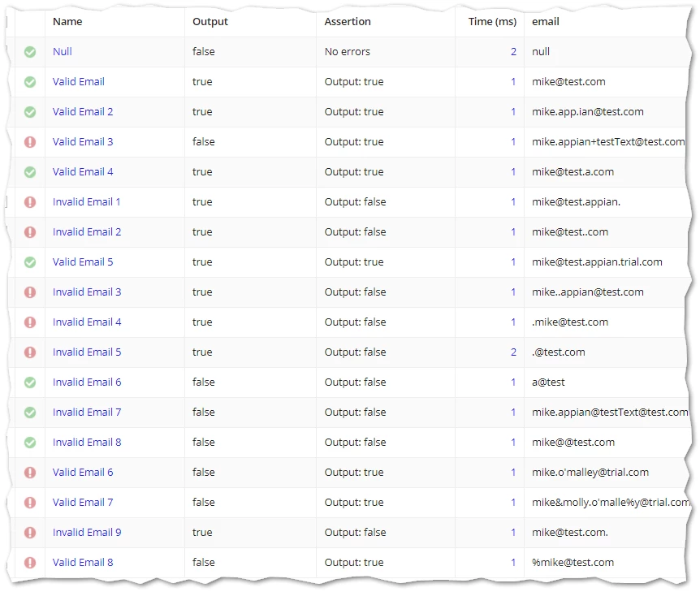
Task: Click failure icon for Invalid Email 4
Action: pos(30,322)
